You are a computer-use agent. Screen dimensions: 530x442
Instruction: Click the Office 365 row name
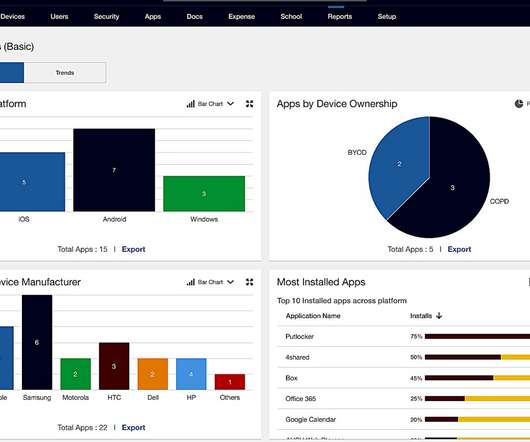pos(300,399)
